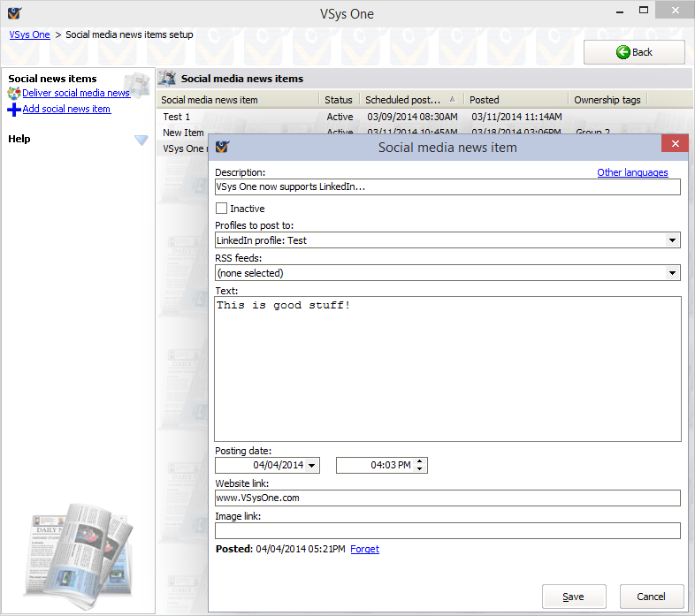695x616 pixels.
Task: Click the large newspaper stack image
Action: (77, 553)
